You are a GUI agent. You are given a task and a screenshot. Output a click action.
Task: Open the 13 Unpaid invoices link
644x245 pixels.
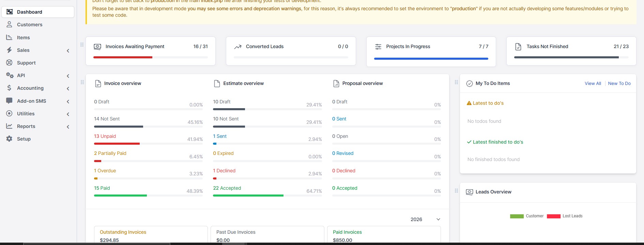(x=105, y=136)
